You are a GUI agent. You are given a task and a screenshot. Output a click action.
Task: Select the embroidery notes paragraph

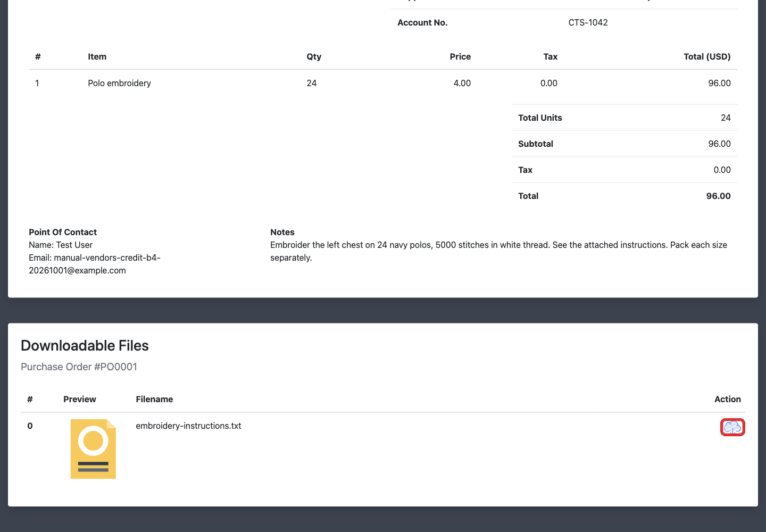pos(498,251)
